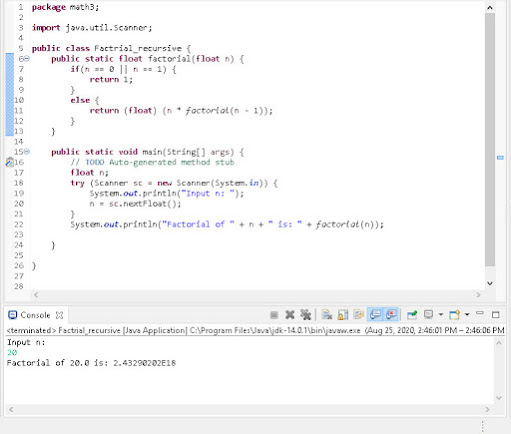Click the class name 'Factrial_recursive' in line 5

(138, 48)
